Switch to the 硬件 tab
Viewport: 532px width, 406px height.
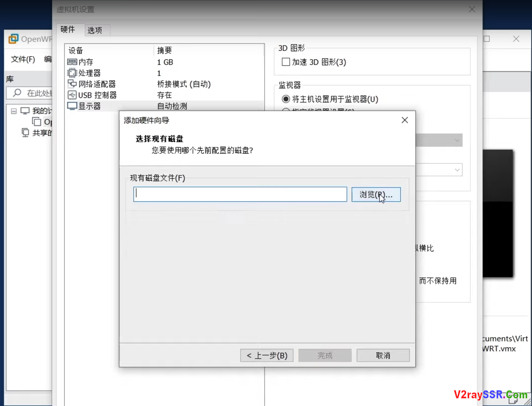[68, 29]
